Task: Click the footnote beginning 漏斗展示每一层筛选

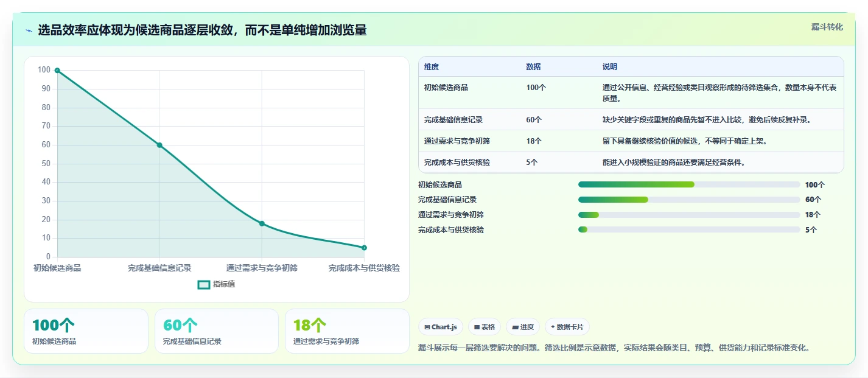Action: [614, 348]
